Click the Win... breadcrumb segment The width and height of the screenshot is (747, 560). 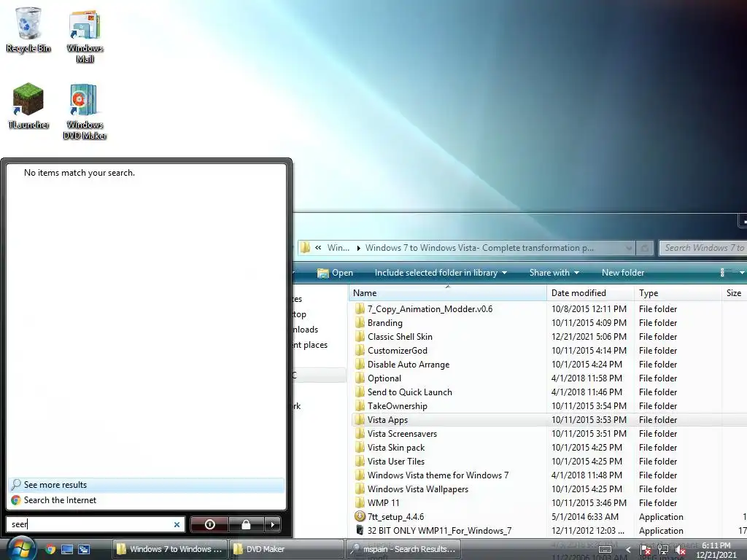(x=338, y=248)
